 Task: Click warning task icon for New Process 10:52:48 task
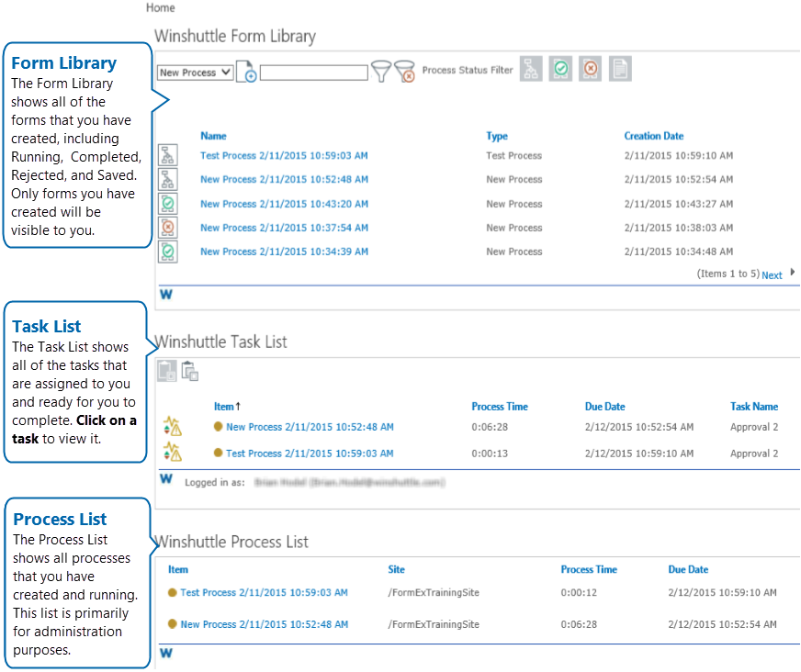coord(173,426)
